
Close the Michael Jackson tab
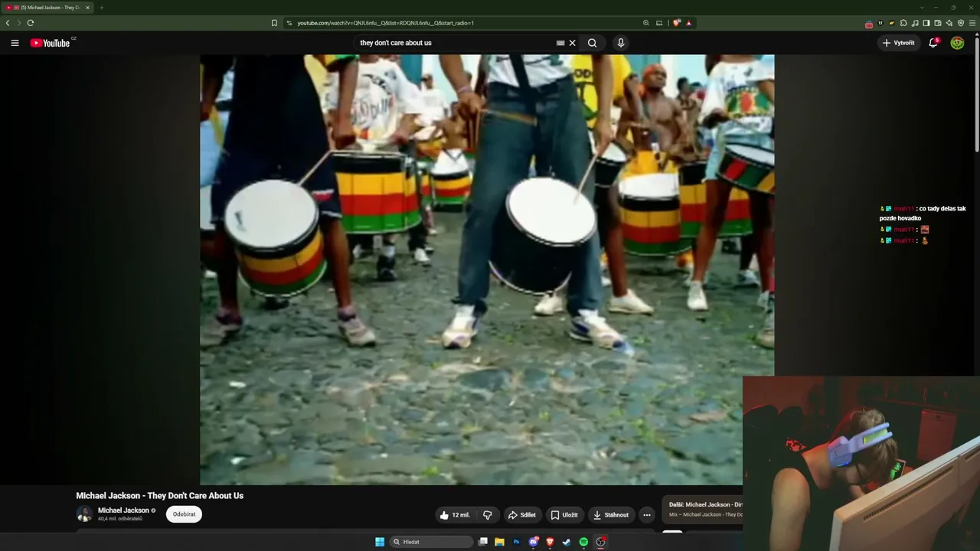click(x=87, y=8)
